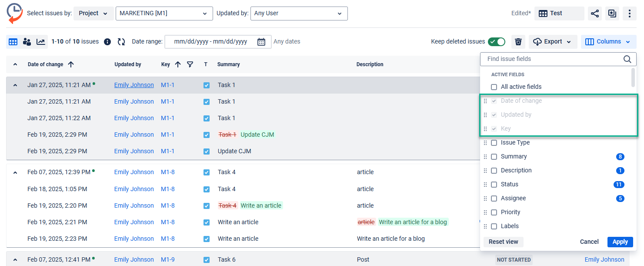Toggle Keep deleted issues switch

click(x=496, y=42)
